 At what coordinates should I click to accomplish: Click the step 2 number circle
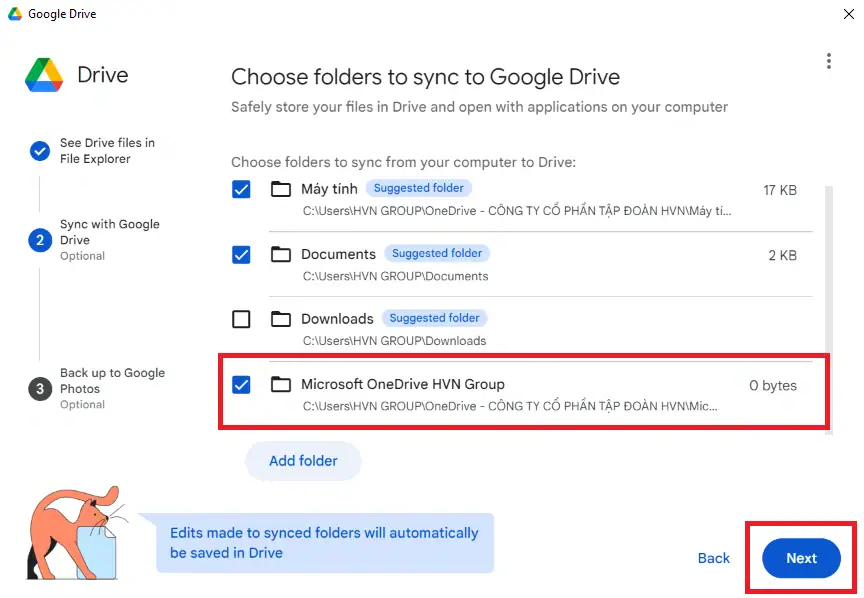[x=40, y=240]
